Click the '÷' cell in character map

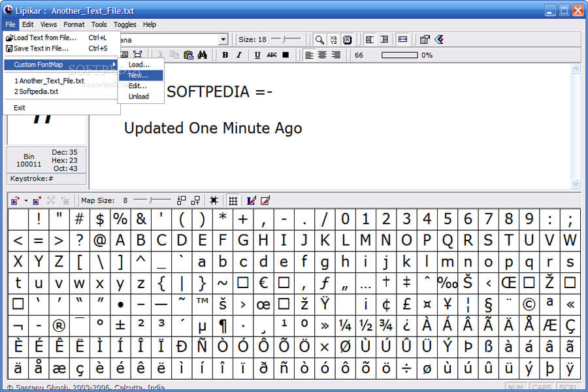click(x=406, y=368)
